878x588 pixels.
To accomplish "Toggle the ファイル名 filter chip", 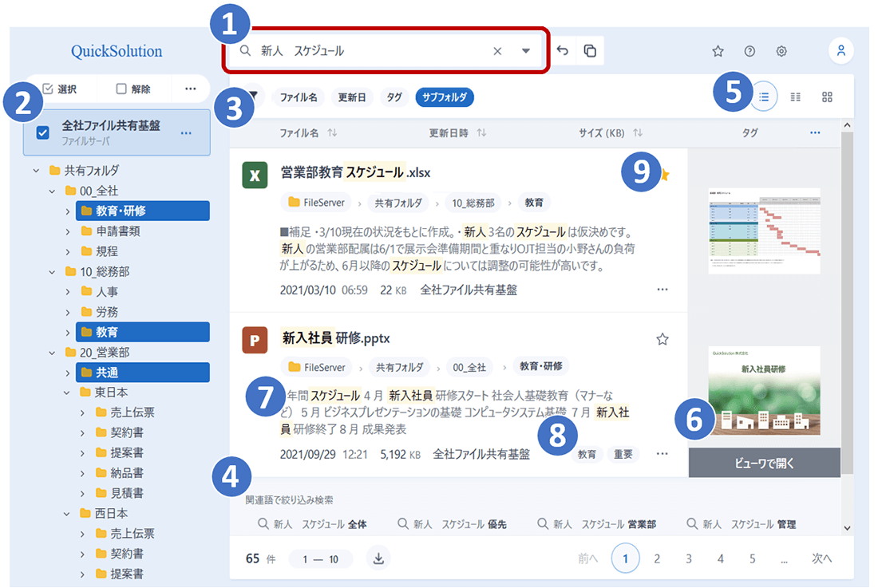I will coord(299,97).
